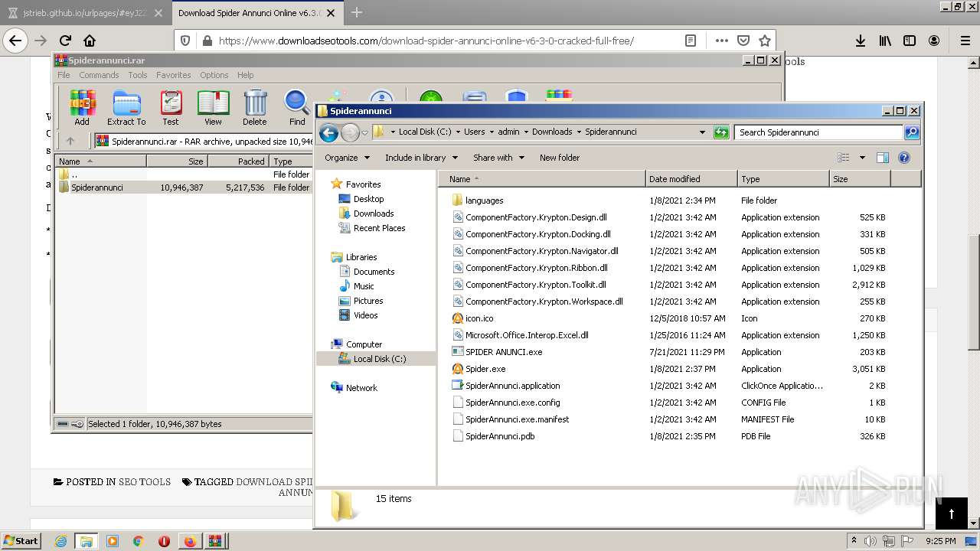Open WinRAR Commands menu
Viewport: 980px width, 551px height.
click(x=99, y=75)
